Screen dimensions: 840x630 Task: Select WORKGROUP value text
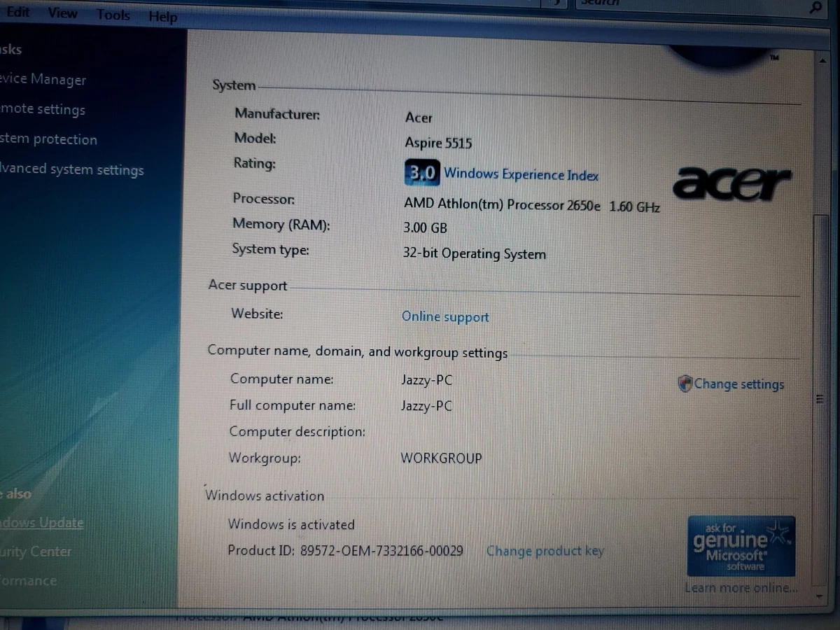click(x=441, y=458)
